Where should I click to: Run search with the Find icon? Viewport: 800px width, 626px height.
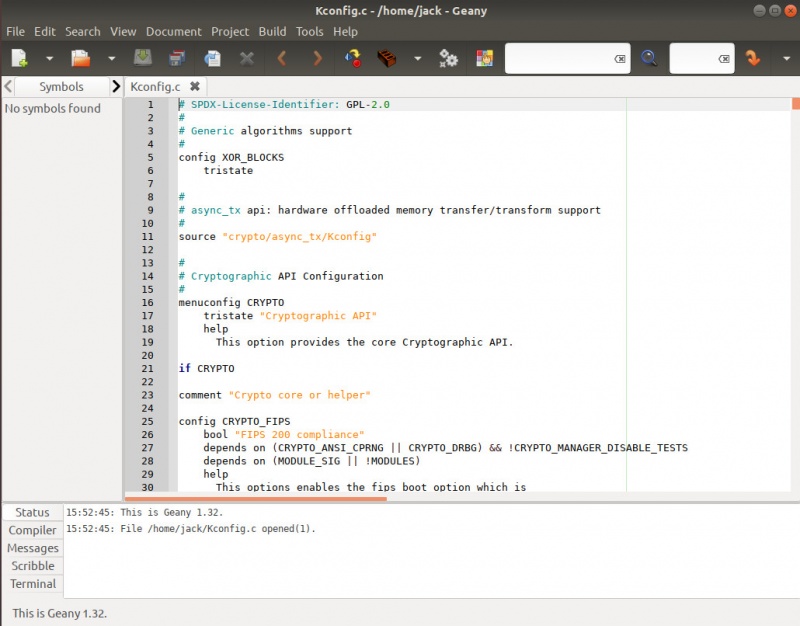[650, 58]
